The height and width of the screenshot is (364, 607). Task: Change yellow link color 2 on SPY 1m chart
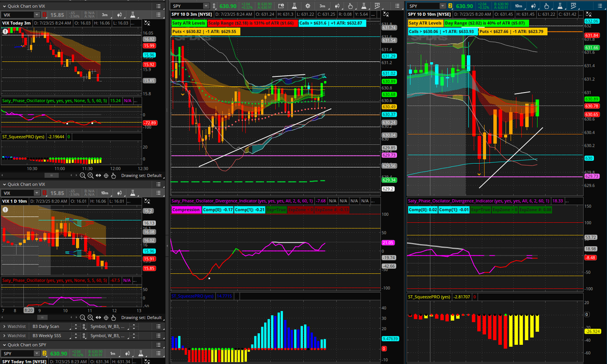coord(45,354)
